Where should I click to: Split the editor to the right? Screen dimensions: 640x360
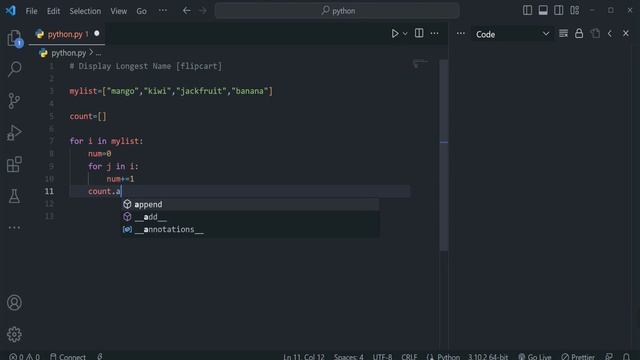click(x=419, y=33)
